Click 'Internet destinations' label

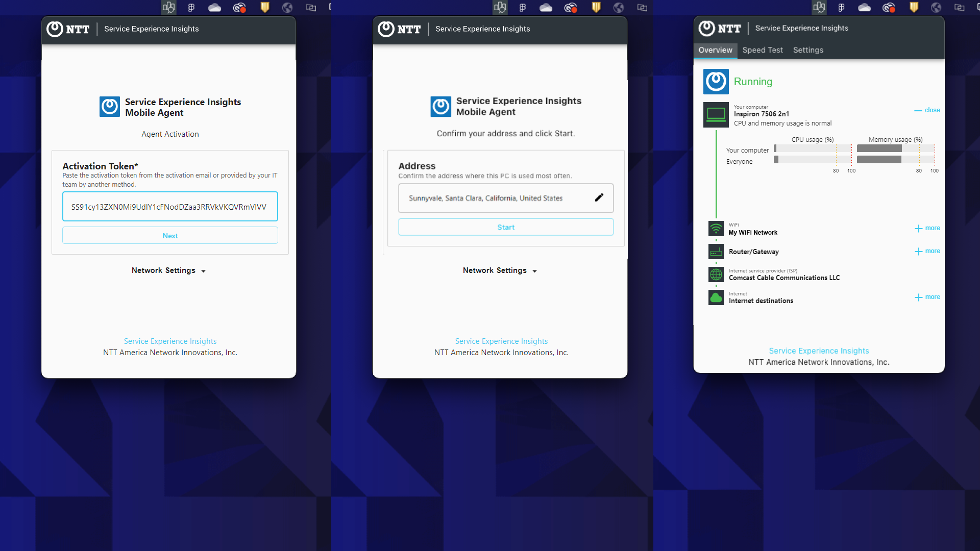[x=761, y=301]
